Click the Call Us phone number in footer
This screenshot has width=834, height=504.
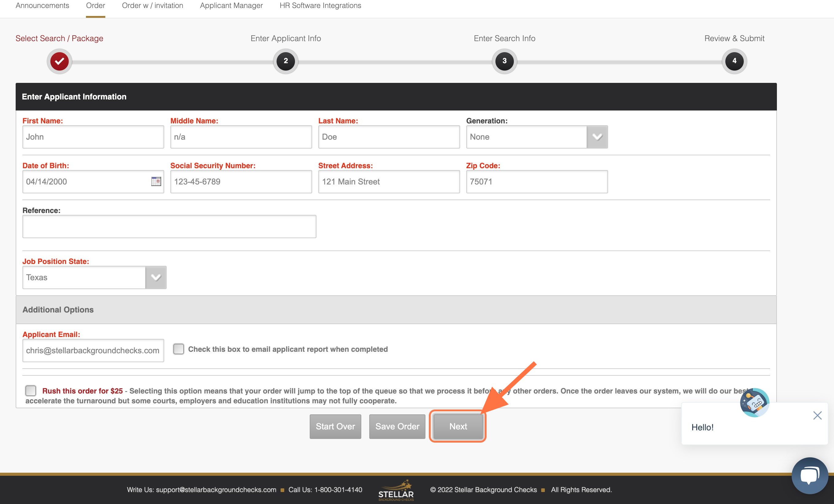click(338, 490)
